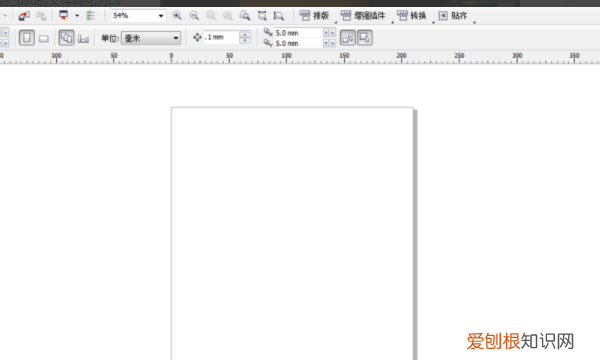Click the nudge offset .1 mm field
Image resolution: width=600 pixels, height=360 pixels.
point(222,37)
